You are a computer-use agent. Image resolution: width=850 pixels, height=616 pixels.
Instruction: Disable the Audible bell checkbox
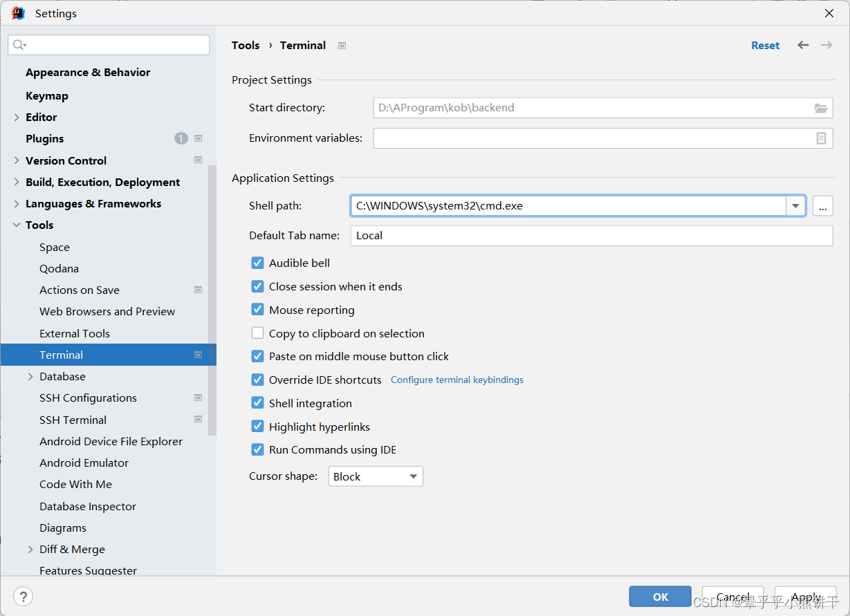tap(257, 263)
